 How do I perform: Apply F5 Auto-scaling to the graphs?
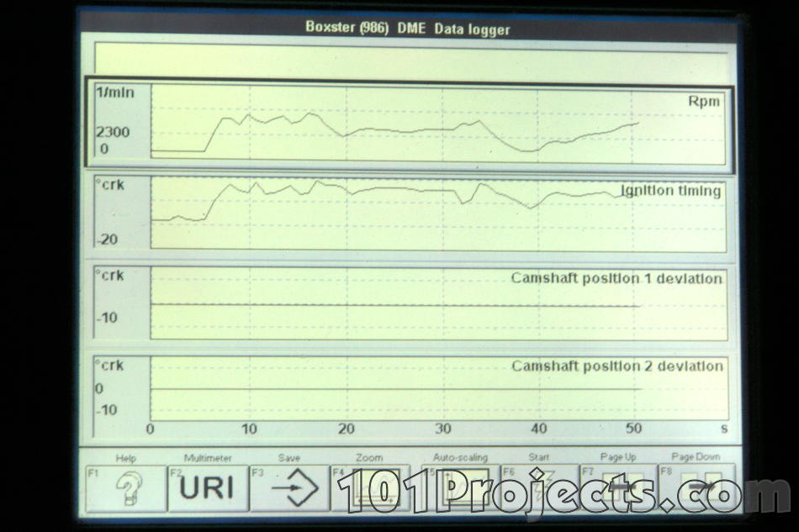coord(459,488)
